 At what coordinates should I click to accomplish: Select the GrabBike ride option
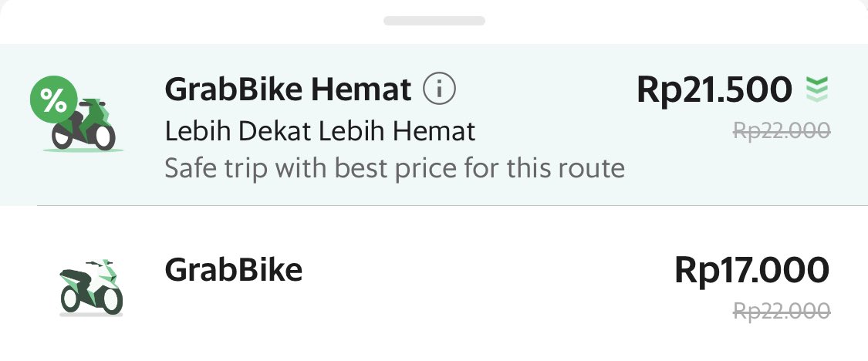pos(434,284)
